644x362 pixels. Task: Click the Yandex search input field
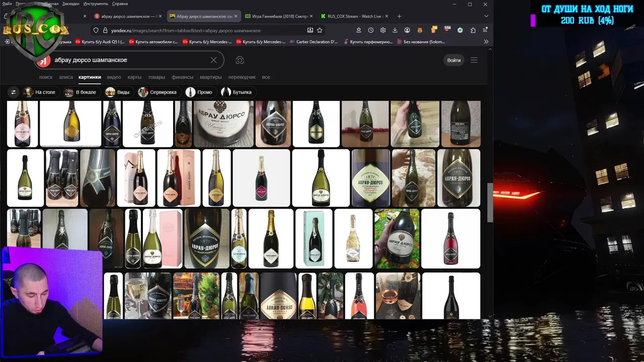click(130, 60)
